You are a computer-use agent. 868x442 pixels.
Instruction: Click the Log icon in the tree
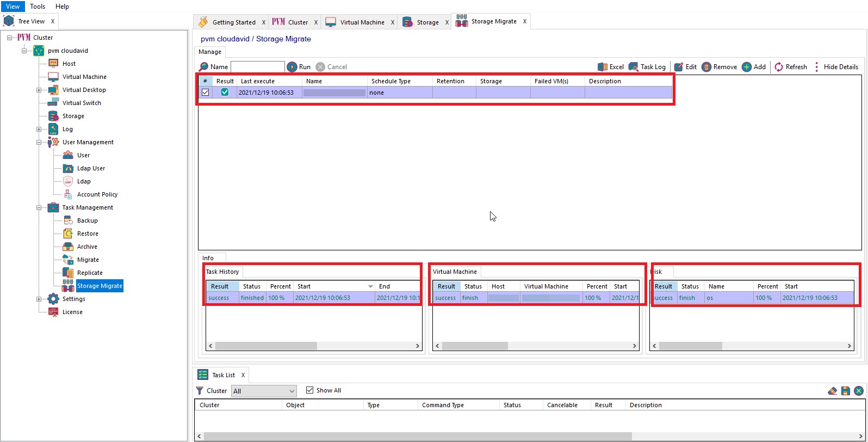click(x=53, y=129)
